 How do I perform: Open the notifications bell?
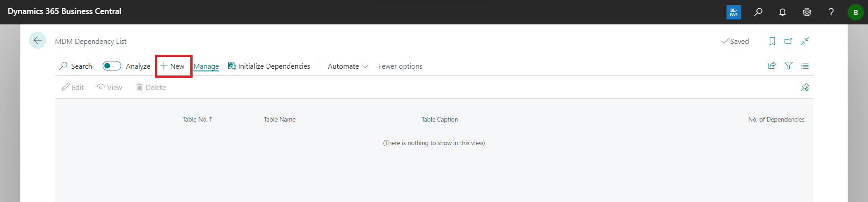(783, 12)
